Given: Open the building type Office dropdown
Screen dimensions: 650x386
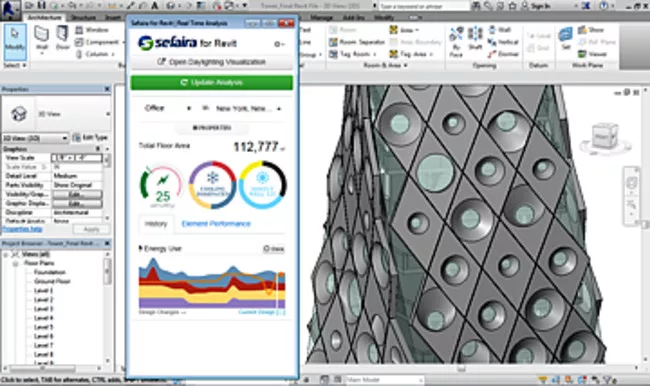Looking at the screenshot, I should (168, 108).
